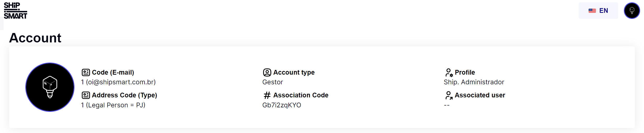Click the Account page heading
644x133 pixels.
(x=35, y=38)
